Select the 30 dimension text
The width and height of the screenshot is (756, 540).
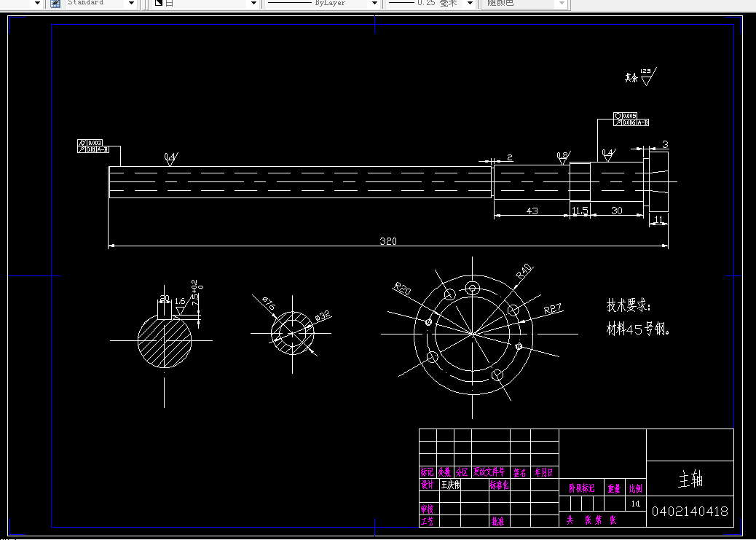617,211
